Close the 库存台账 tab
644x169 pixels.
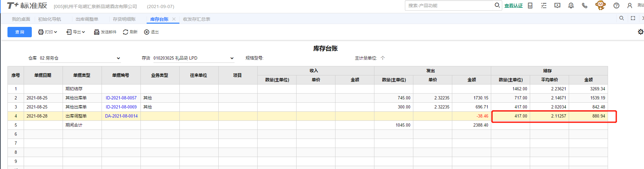pos(174,19)
